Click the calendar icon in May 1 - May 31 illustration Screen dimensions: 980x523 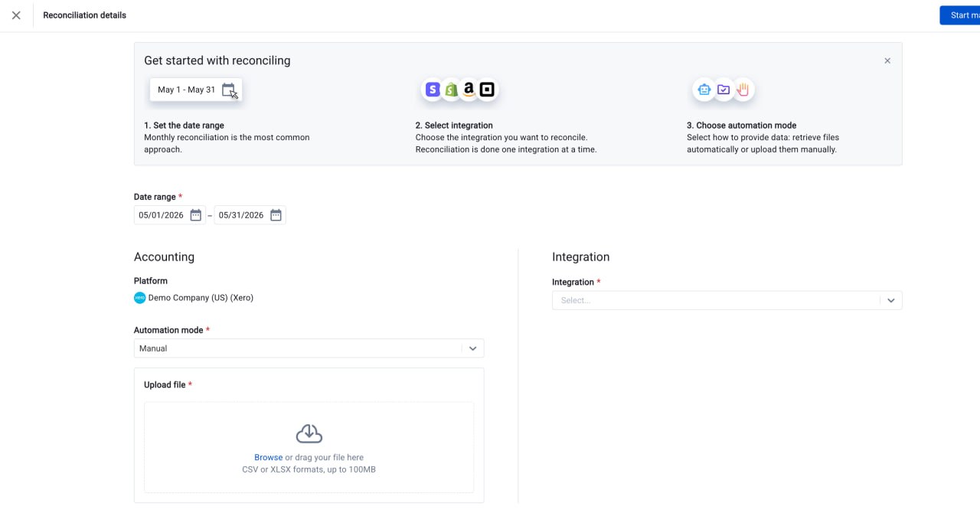(x=228, y=90)
